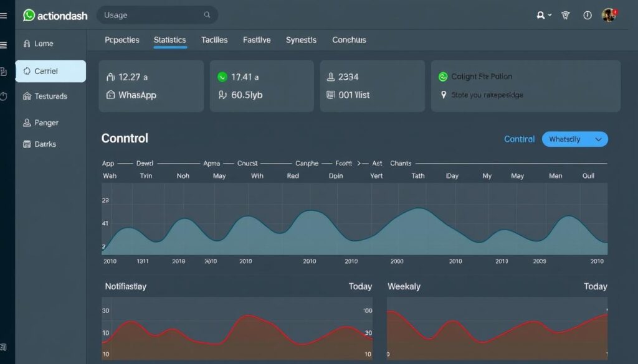Open the user account icon in header
638x364 pixels.
click(x=541, y=15)
